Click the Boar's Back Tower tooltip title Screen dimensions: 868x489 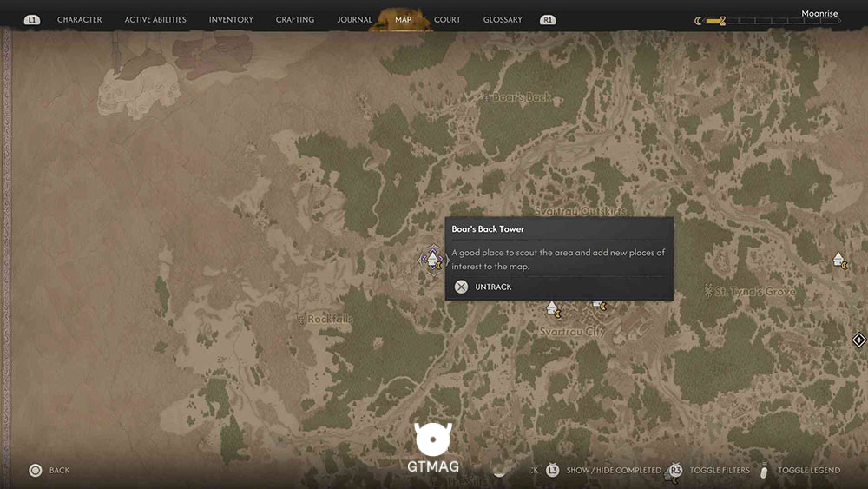(x=488, y=228)
